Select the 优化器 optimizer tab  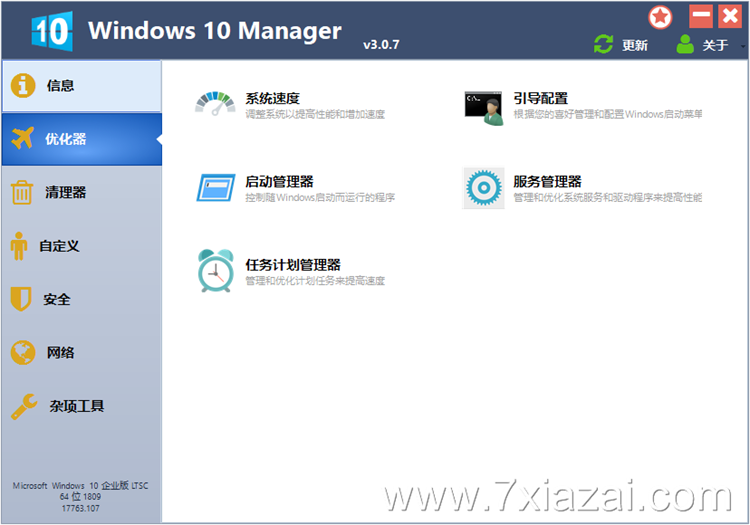click(x=82, y=139)
